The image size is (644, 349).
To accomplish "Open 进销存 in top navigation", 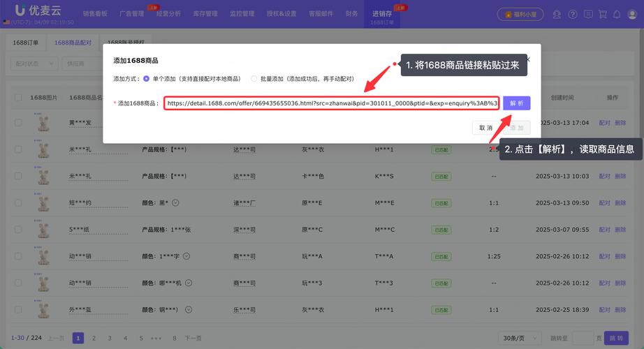I will pos(382,14).
